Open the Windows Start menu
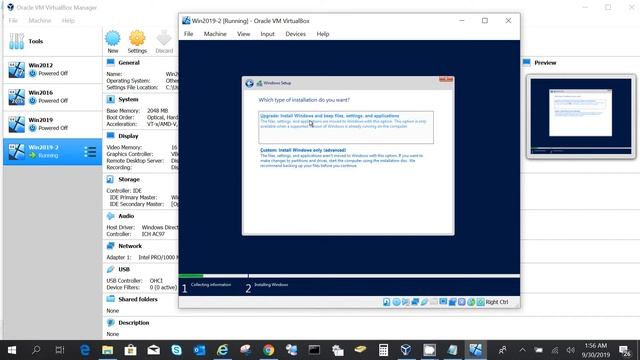Screen dimensions: 640x360 click(12, 350)
